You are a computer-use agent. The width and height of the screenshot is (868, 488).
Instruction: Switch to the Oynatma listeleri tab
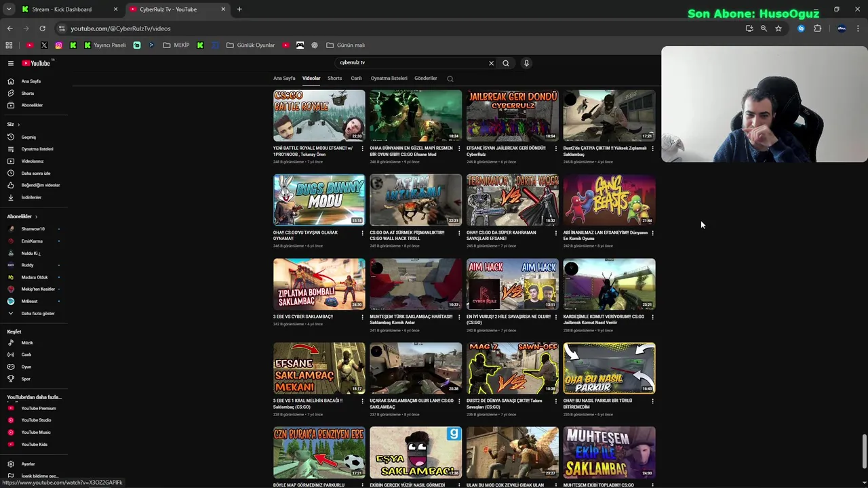(389, 78)
